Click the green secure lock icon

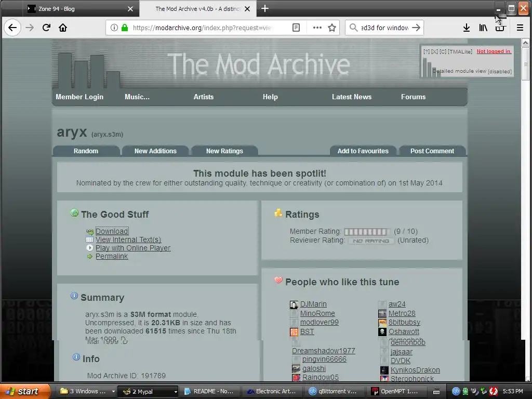(x=125, y=28)
